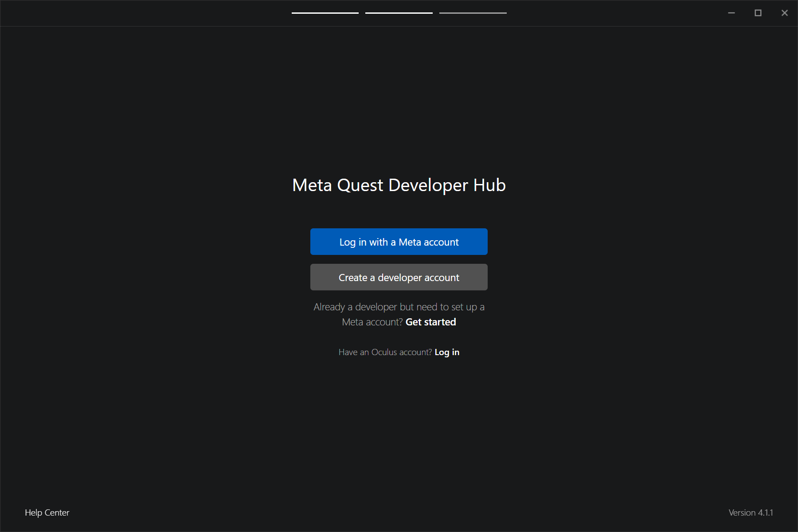The width and height of the screenshot is (798, 532).
Task: Click Help Center in the bottom left corner
Action: pyautogui.click(x=47, y=512)
